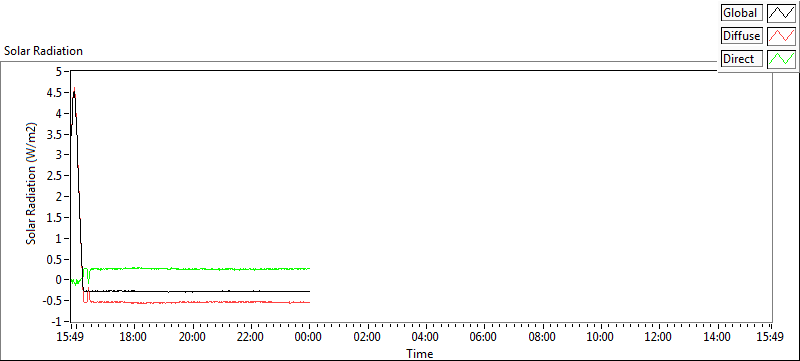The image size is (800, 361).
Task: Click the green Direct trace on the plot
Action: [204, 268]
